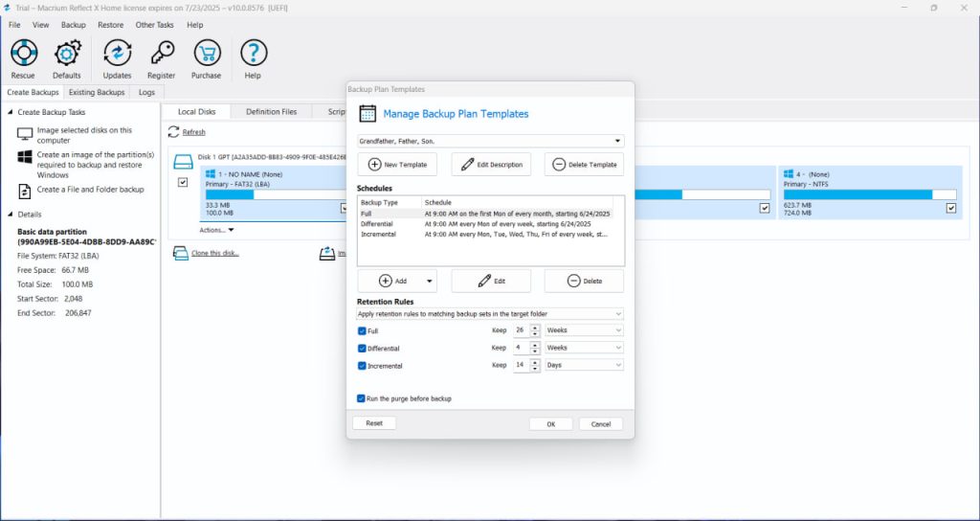Click the Delete Template button
The image size is (980, 521).
[x=585, y=165]
